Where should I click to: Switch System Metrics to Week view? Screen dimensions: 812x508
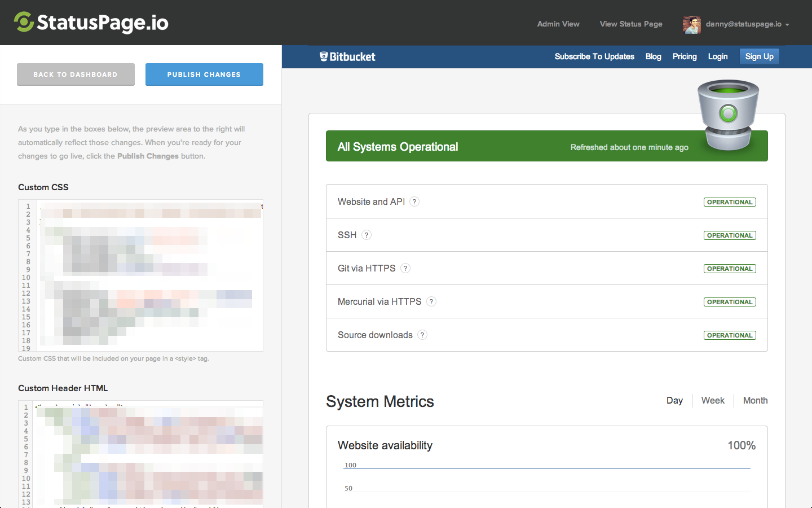713,400
